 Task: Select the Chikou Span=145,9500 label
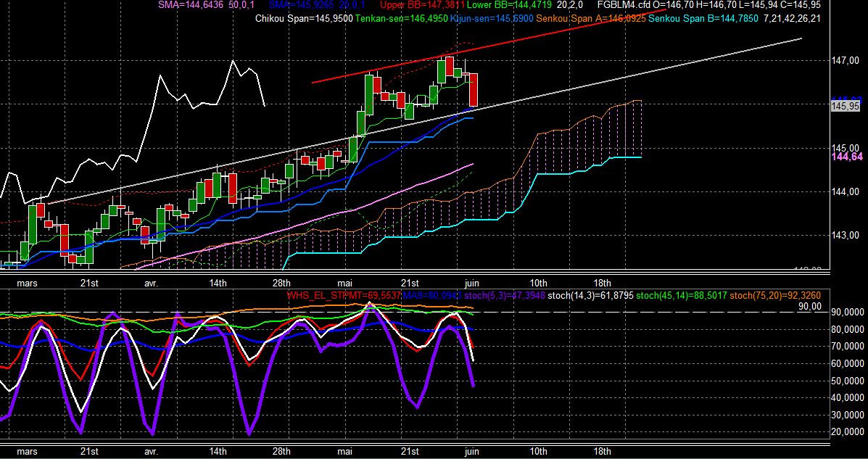[x=304, y=18]
